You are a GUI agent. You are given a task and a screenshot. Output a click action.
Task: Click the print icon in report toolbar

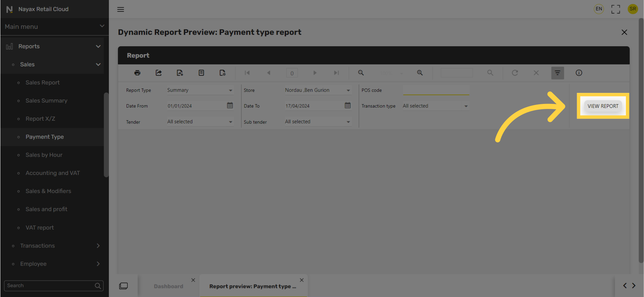click(x=137, y=73)
